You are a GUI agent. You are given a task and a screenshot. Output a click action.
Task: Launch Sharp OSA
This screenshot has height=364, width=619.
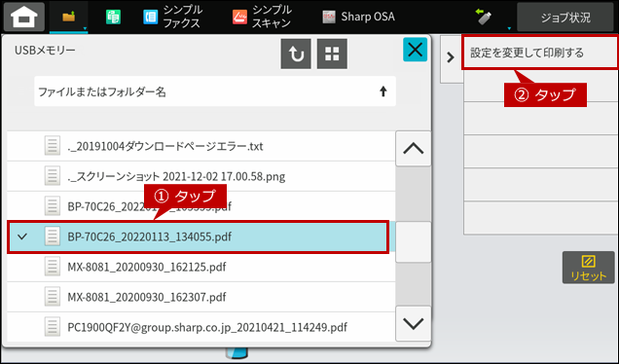tap(358, 17)
